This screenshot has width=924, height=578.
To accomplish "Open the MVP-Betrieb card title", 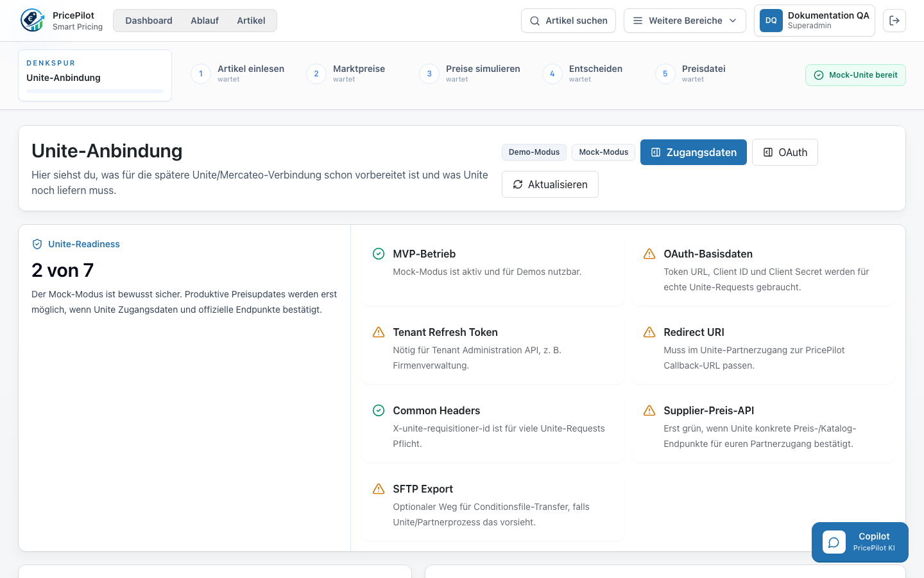I will click(424, 254).
